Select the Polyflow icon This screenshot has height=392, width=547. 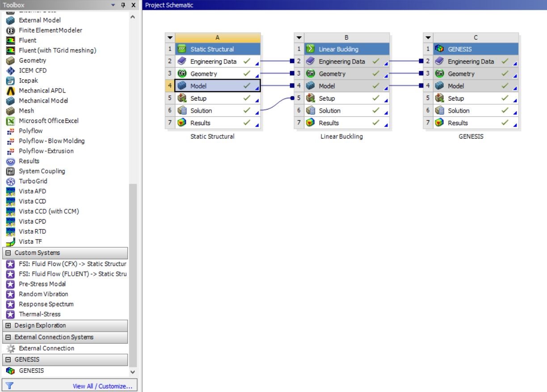click(x=10, y=131)
